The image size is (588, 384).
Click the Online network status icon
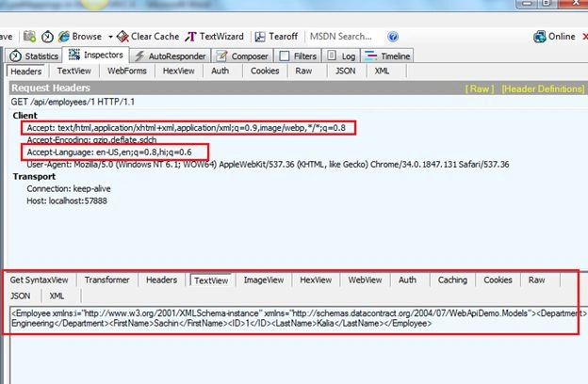tap(540, 37)
